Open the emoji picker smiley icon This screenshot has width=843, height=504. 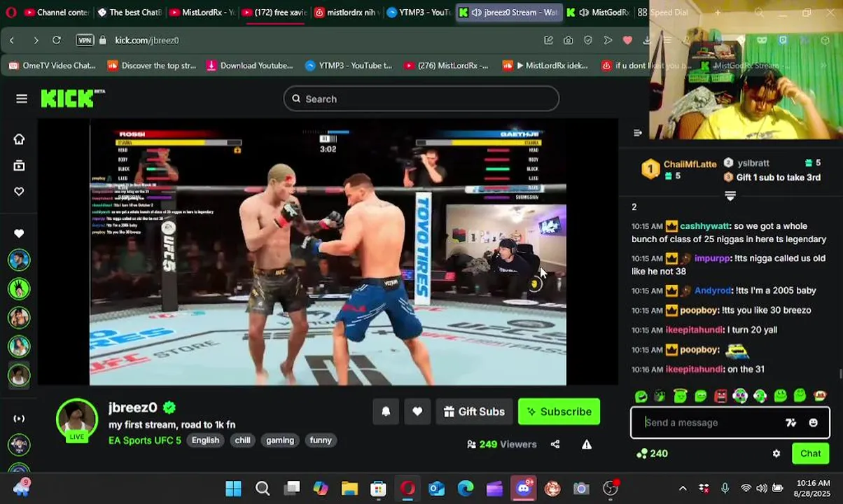(x=813, y=423)
